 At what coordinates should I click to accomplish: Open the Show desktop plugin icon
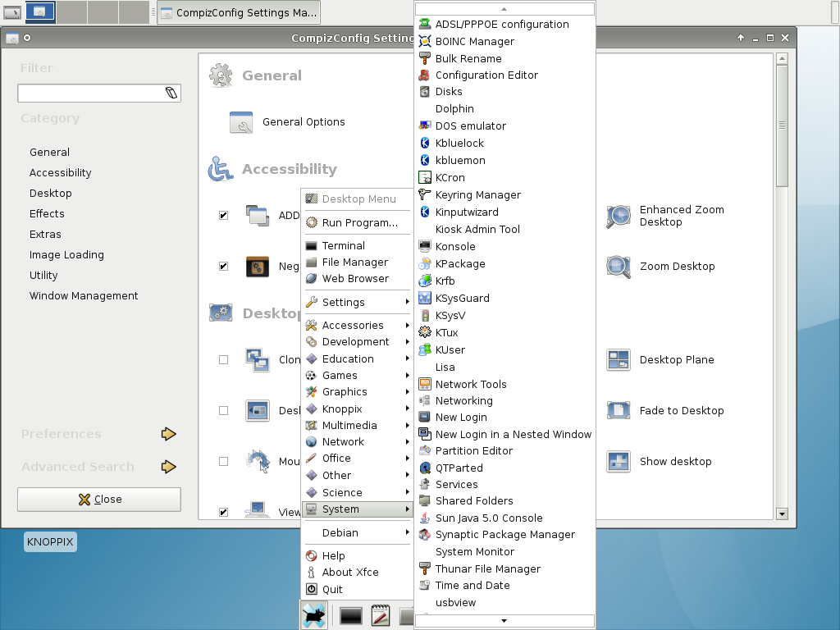[619, 461]
